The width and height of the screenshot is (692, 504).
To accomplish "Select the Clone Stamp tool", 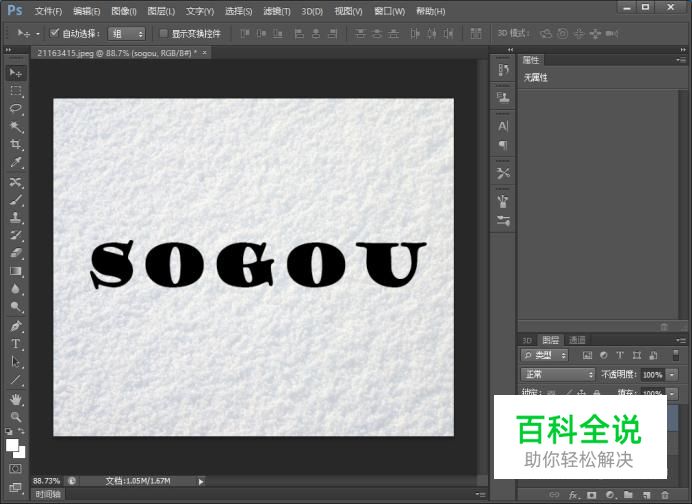I will click(16, 218).
